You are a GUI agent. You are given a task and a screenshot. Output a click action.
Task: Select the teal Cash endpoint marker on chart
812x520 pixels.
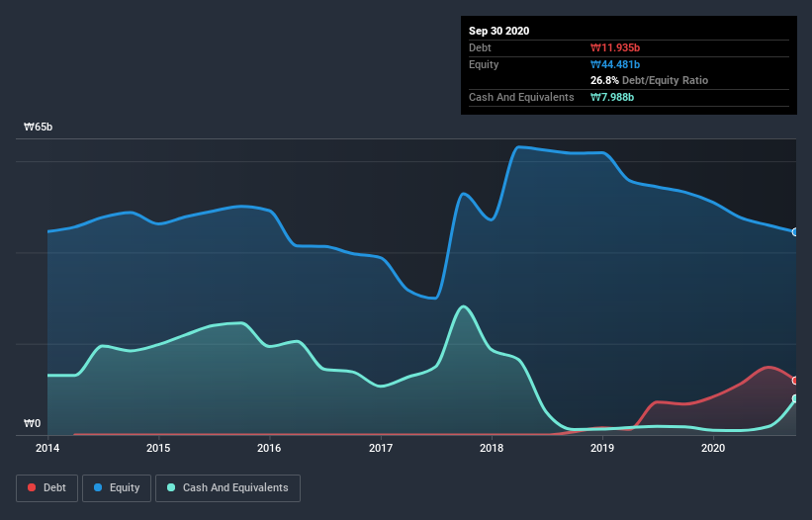click(795, 399)
